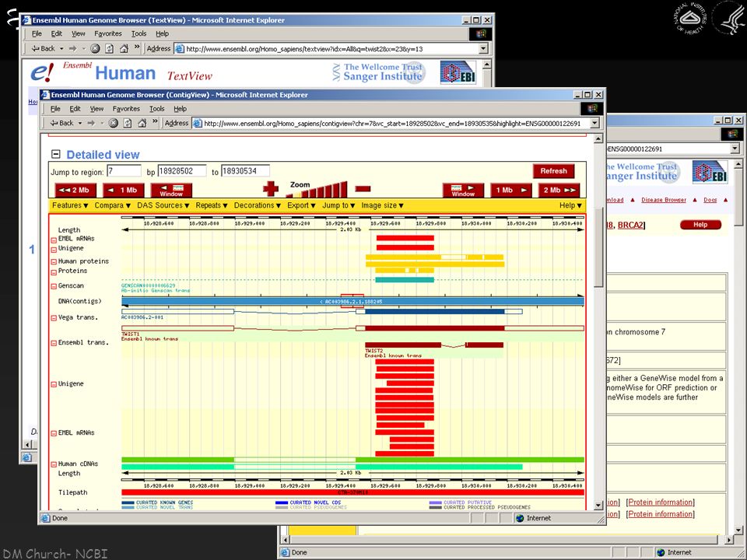Open the DAS Sources dropdown
This screenshot has width=747, height=560.
163,205
